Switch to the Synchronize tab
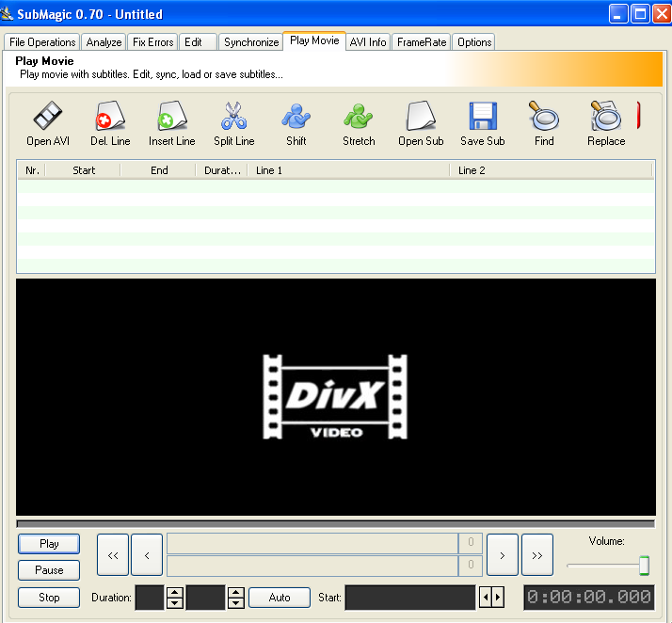Screen dimensions: 672x623 pyautogui.click(x=251, y=42)
